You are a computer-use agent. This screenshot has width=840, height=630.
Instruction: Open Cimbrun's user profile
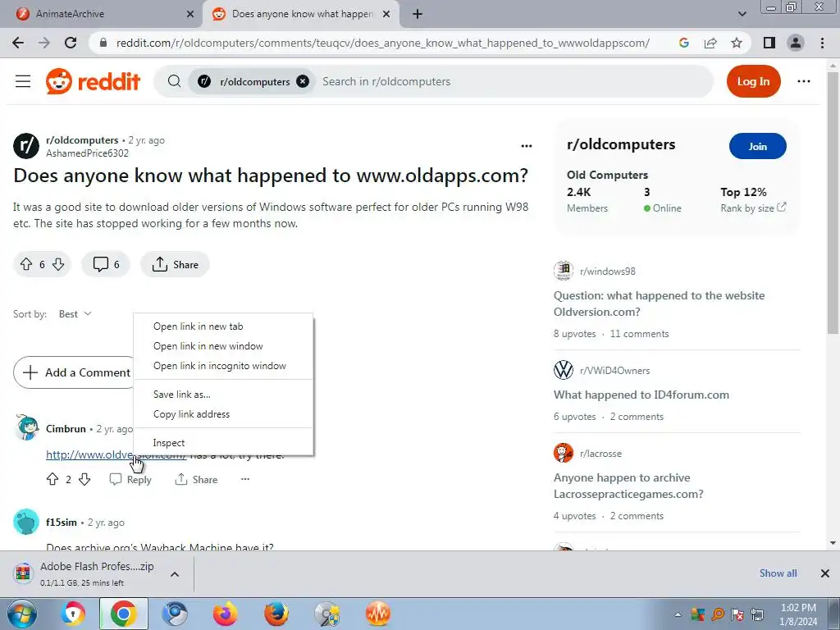[66, 428]
